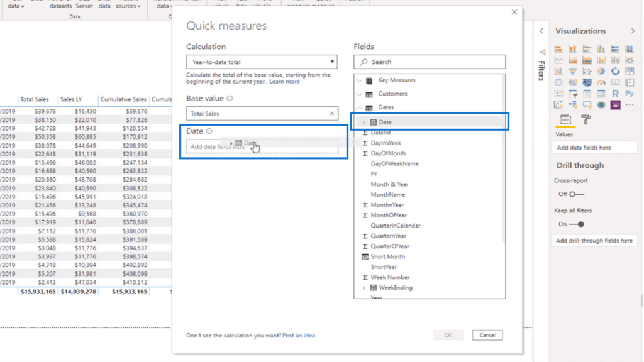Select the 100% stacked column chart visual

coord(629,49)
